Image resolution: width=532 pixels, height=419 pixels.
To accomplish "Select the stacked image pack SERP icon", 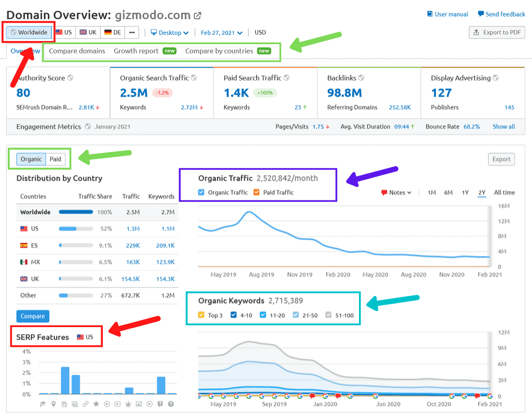I will point(75,404).
